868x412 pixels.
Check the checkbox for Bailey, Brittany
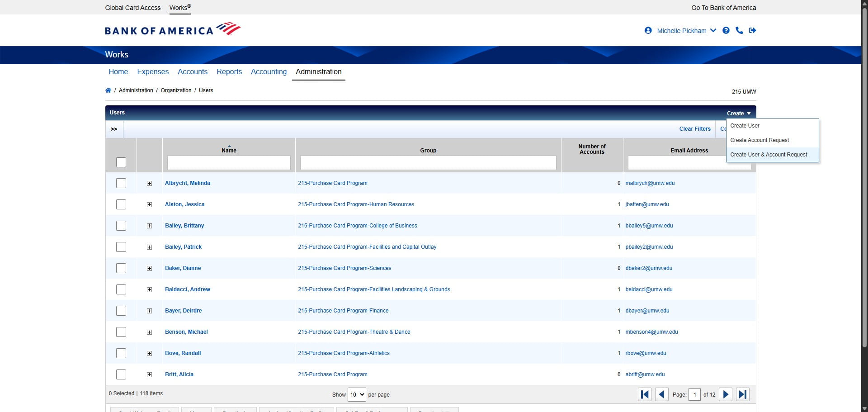pos(121,226)
